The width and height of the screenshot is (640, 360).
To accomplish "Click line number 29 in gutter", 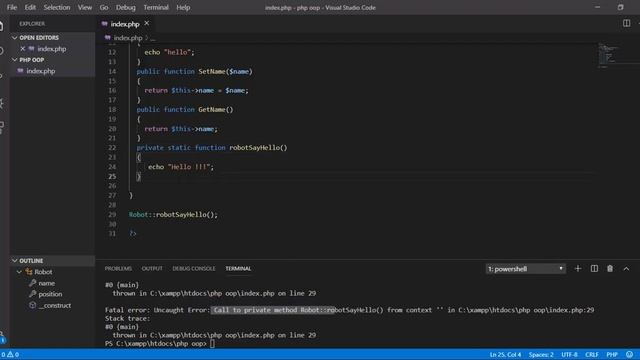I will 112,214.
